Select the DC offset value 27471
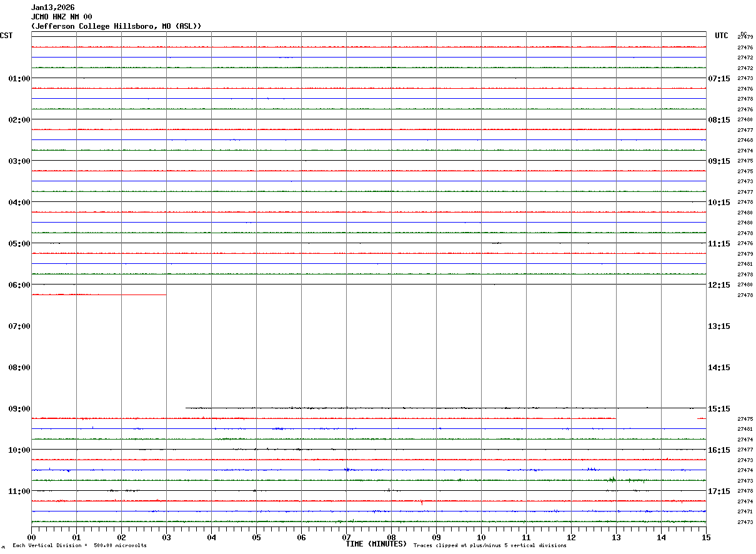The image size is (756, 554). click(745, 512)
